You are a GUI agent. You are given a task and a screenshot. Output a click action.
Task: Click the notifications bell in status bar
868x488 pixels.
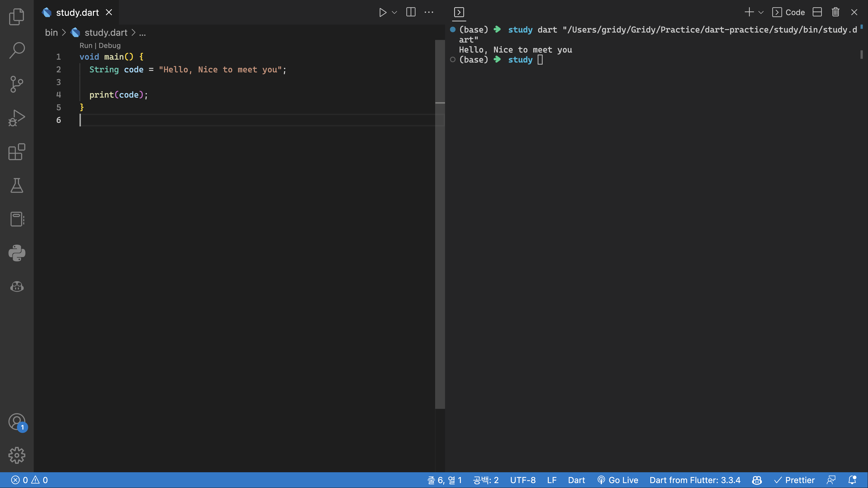pyautogui.click(x=852, y=480)
